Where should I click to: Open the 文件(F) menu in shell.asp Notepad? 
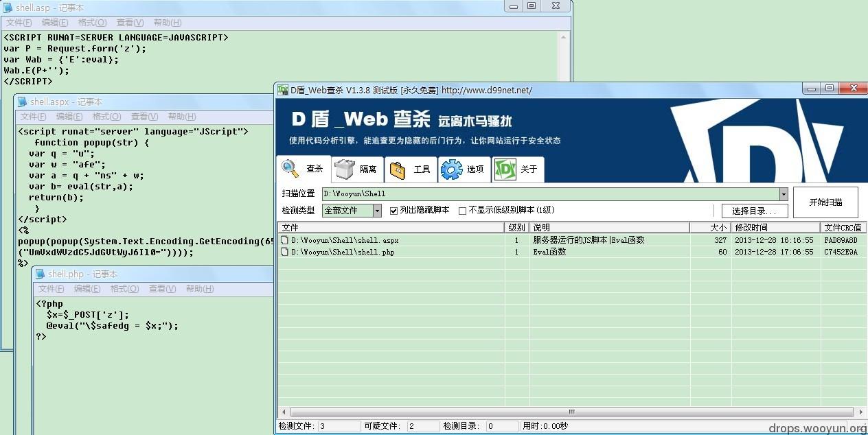click(19, 23)
